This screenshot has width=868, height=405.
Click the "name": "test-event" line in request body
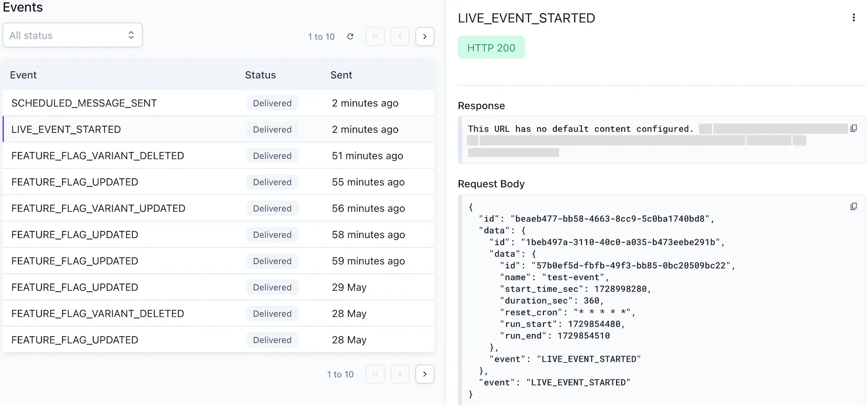pos(555,277)
